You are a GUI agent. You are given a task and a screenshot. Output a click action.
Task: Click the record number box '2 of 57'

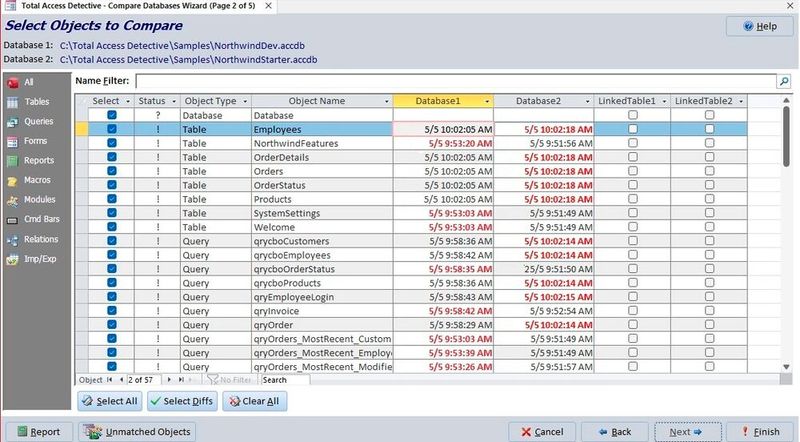click(x=143, y=380)
